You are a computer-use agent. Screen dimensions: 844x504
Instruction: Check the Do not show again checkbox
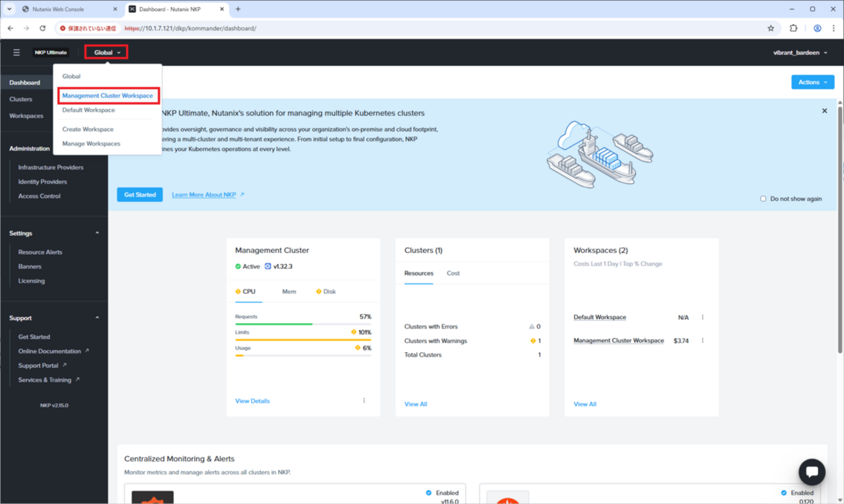763,198
